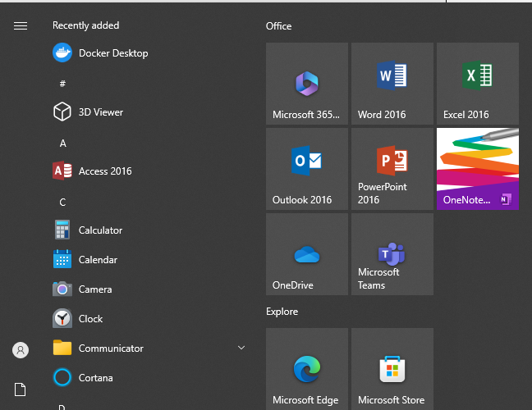This screenshot has height=410, width=532.
Task: Open the PowerPoint 2016 tile
Action: [392, 169]
